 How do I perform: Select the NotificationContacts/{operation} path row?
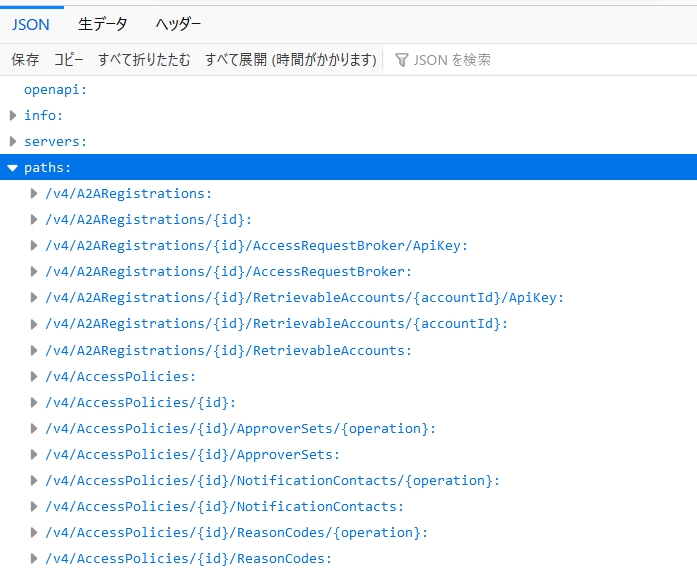[348, 481]
